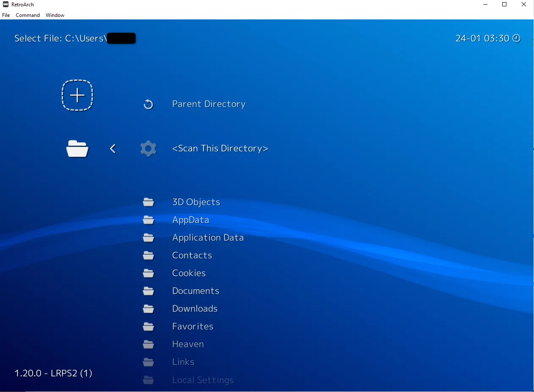Image resolution: width=534 pixels, height=392 pixels.
Task: Open the Contacts folder entry
Action: 192,255
